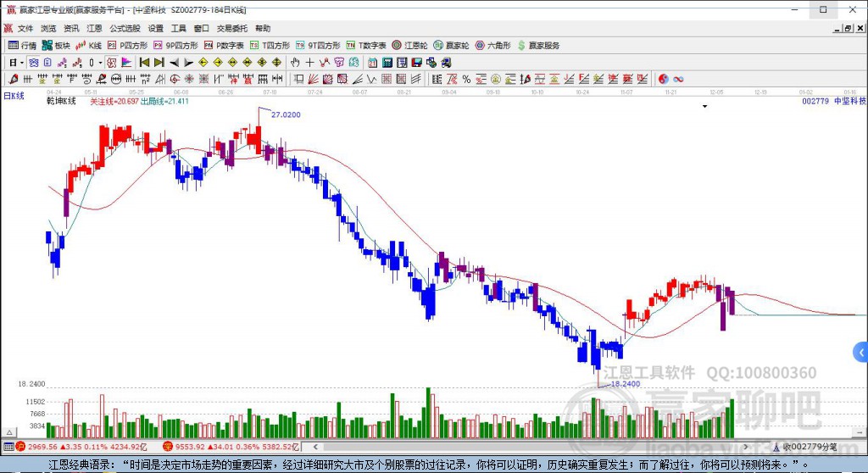
Task: Open the 江恩轮 tool
Action: pos(409,46)
